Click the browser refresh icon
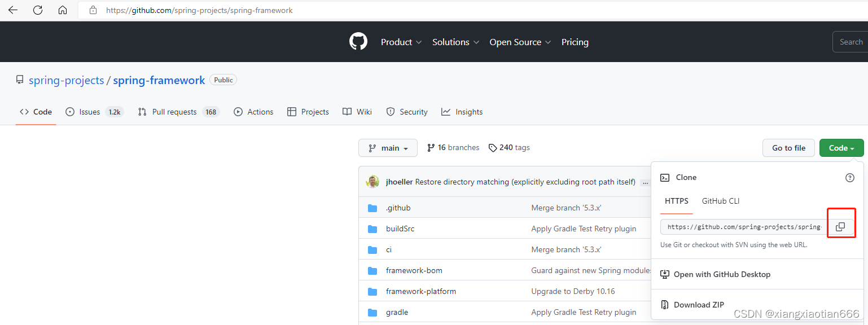 (x=38, y=10)
